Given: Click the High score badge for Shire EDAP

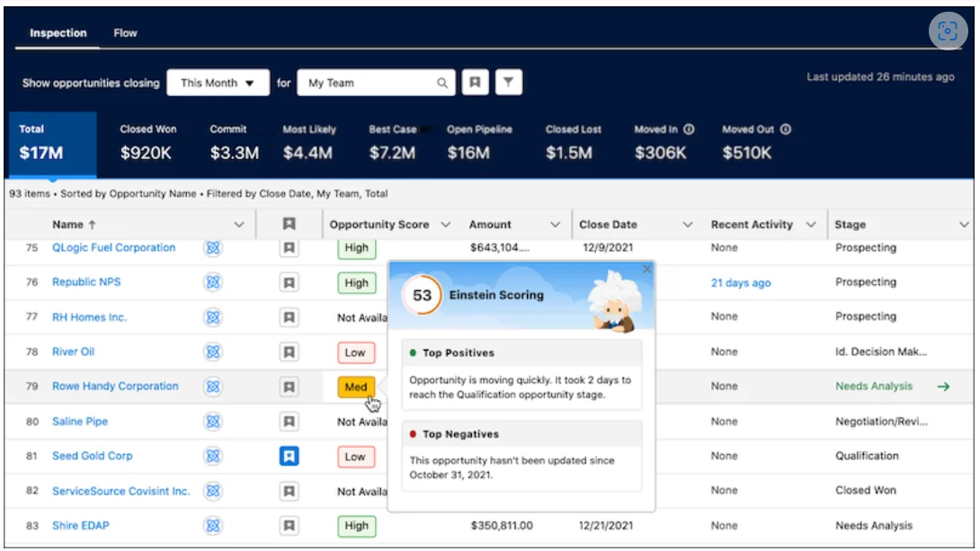Looking at the screenshot, I should tap(357, 526).
